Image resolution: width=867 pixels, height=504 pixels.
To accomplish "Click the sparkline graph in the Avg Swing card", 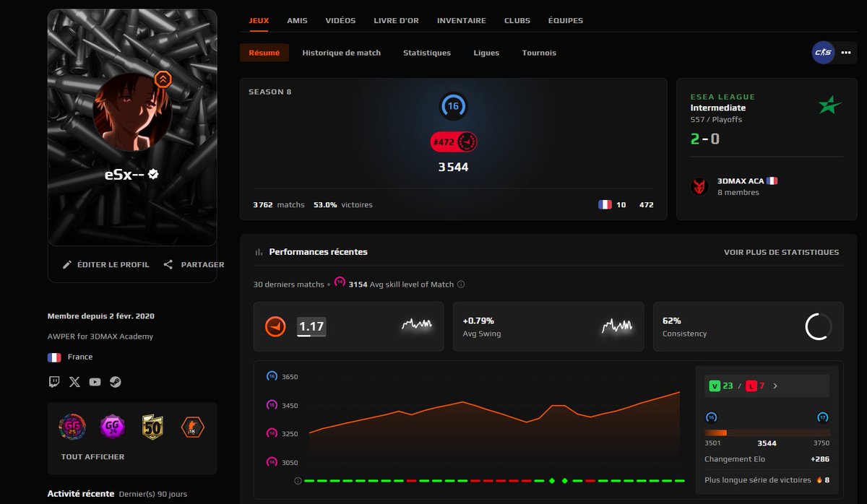I will click(617, 326).
